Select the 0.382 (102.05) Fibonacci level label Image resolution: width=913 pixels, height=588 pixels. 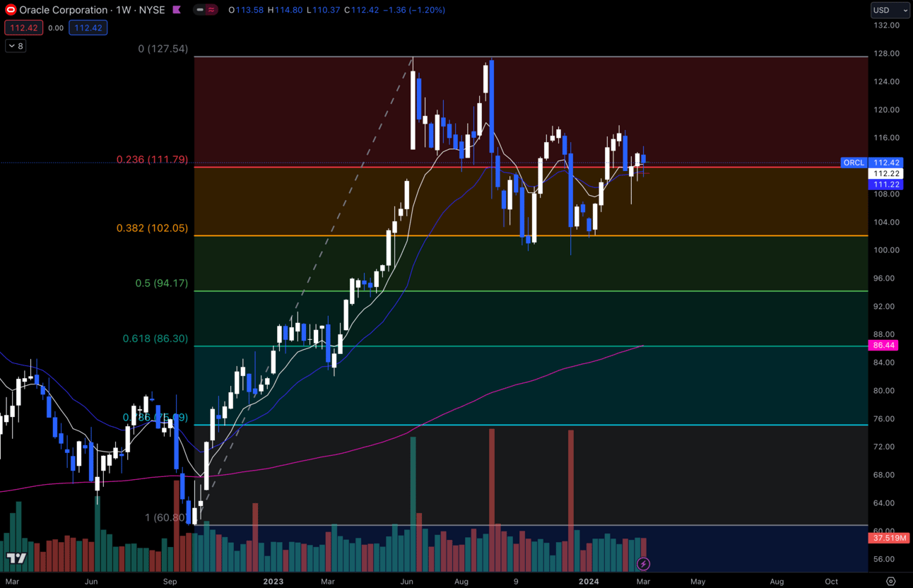click(152, 228)
